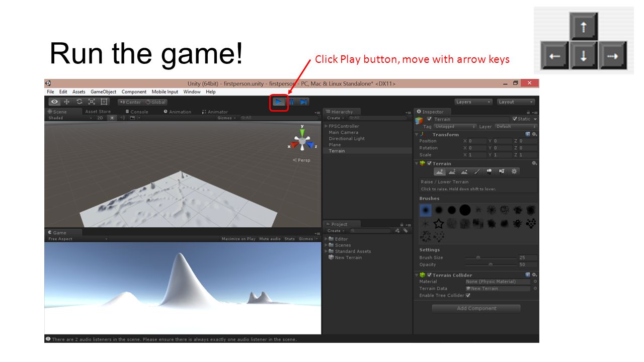Image resolution: width=644 pixels, height=362 pixels.
Task: Open the Tag Untagged dropdown
Action: [455, 127]
